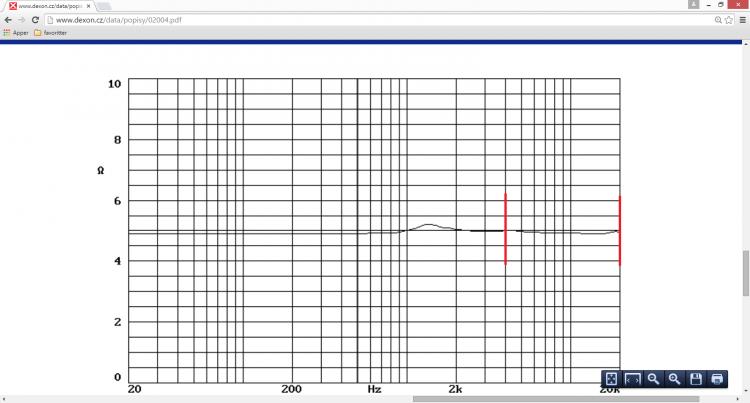Viewport: 750px width, 403px height.
Task: Print the PDF document
Action: click(x=717, y=379)
